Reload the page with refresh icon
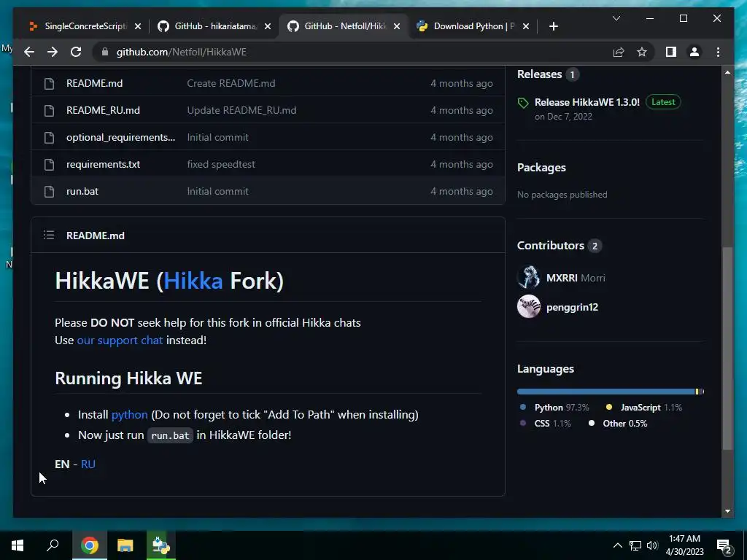Viewport: 747px width, 560px height. (76, 52)
